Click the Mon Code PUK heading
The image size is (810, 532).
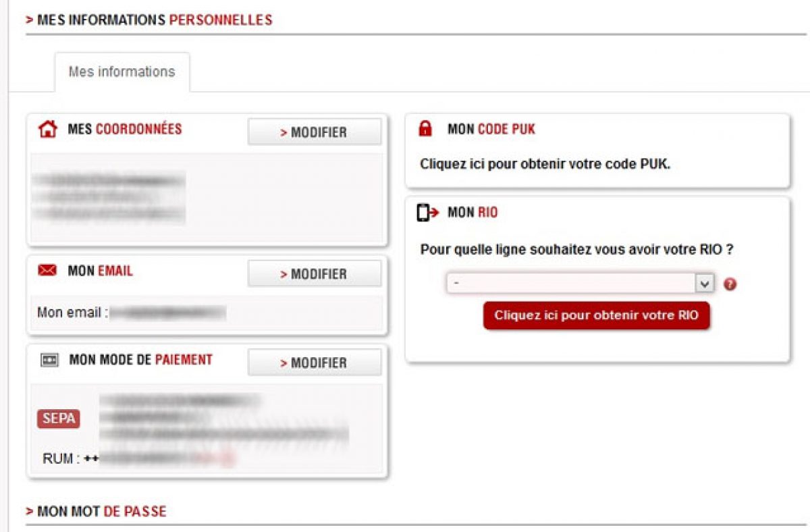click(491, 129)
